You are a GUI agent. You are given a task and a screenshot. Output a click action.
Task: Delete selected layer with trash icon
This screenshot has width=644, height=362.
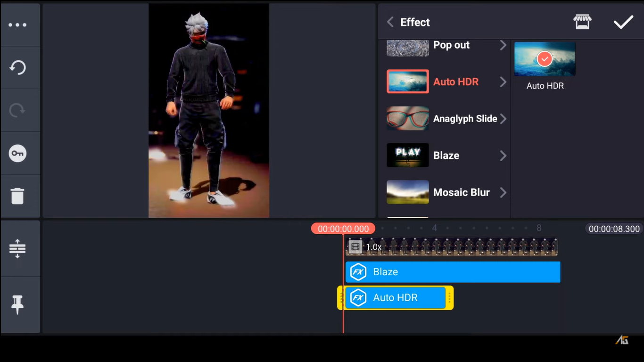[x=17, y=196]
